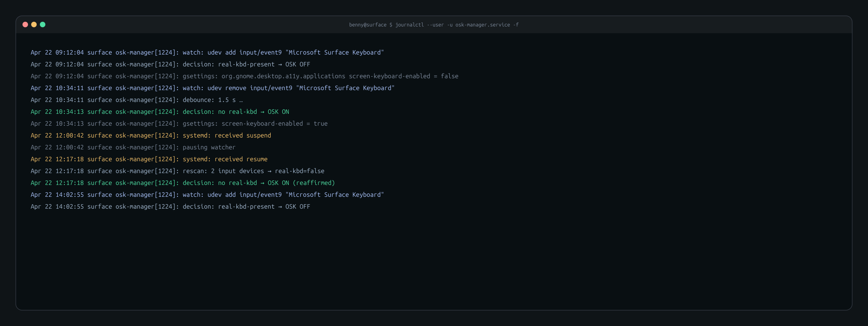Viewport: 868px width, 326px height.
Task: Click the 09:12:04 real-kbd-present OSK OFF line
Action: click(170, 64)
